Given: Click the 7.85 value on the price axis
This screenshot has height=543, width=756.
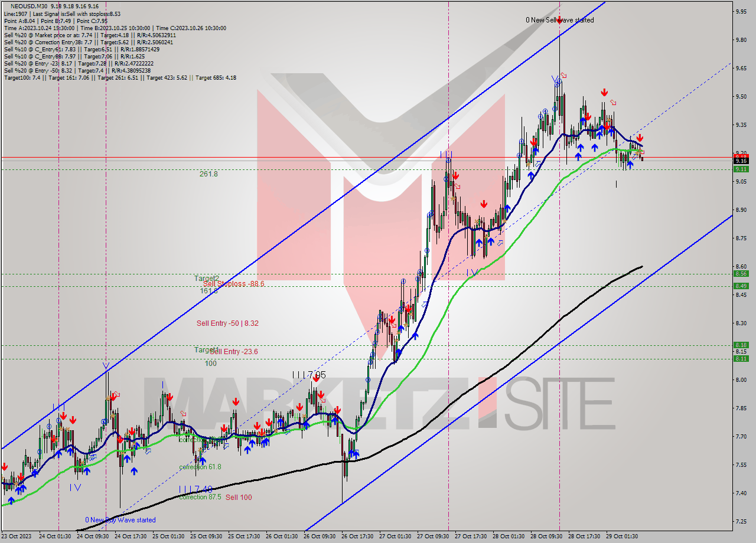Looking at the screenshot, I should tap(741, 408).
